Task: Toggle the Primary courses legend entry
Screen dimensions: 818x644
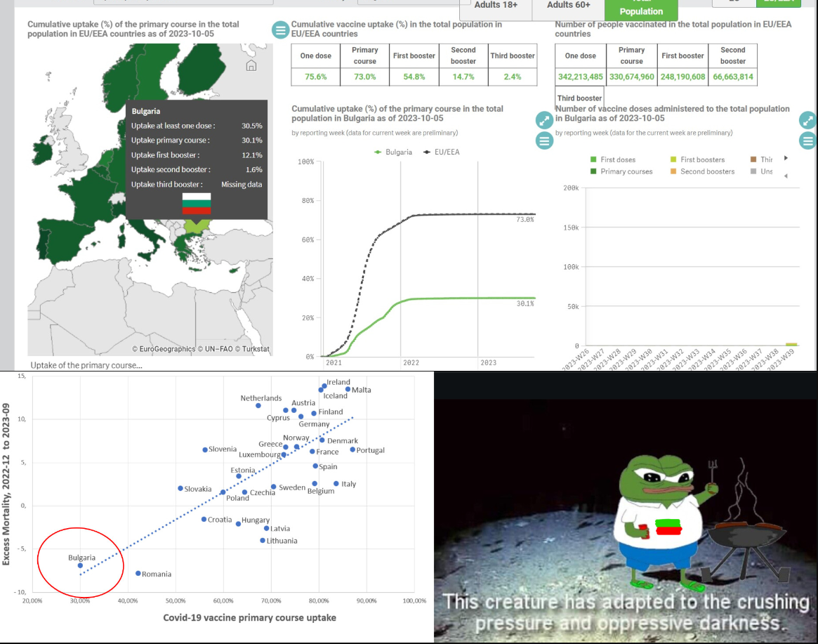Action: pos(621,171)
